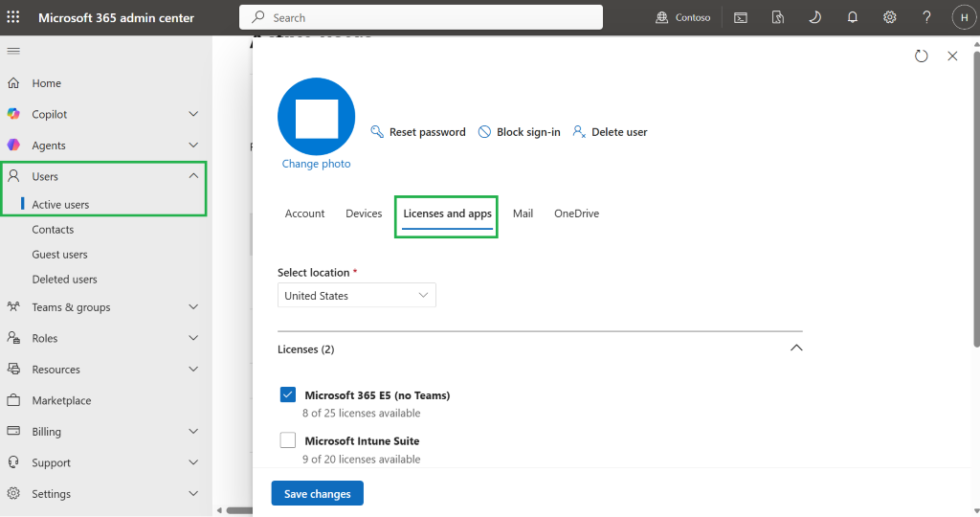Viewport: 980px width, 517px height.
Task: Expand the Settings section chevron
Action: [193, 493]
